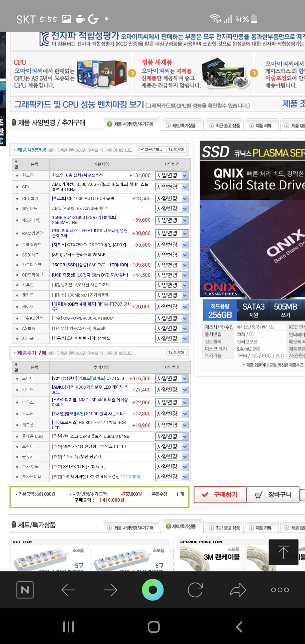The image size is (305, 644).
Task: Add to cart with 장바구니 button
Action: pyautogui.click(x=273, y=495)
